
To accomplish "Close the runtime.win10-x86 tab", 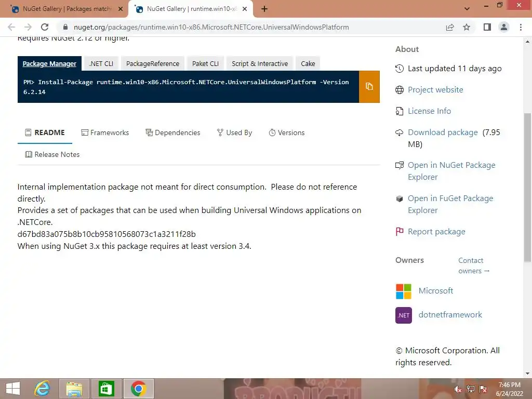I will [245, 9].
